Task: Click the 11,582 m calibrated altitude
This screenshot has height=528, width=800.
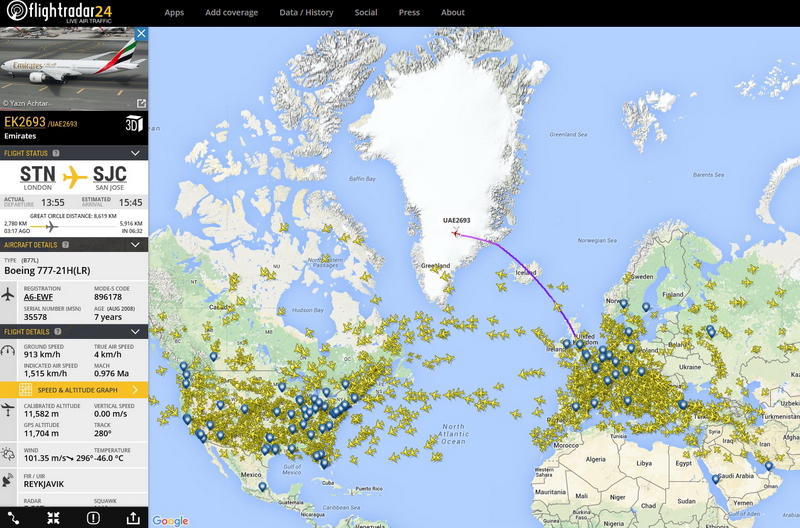Action: click(41, 414)
